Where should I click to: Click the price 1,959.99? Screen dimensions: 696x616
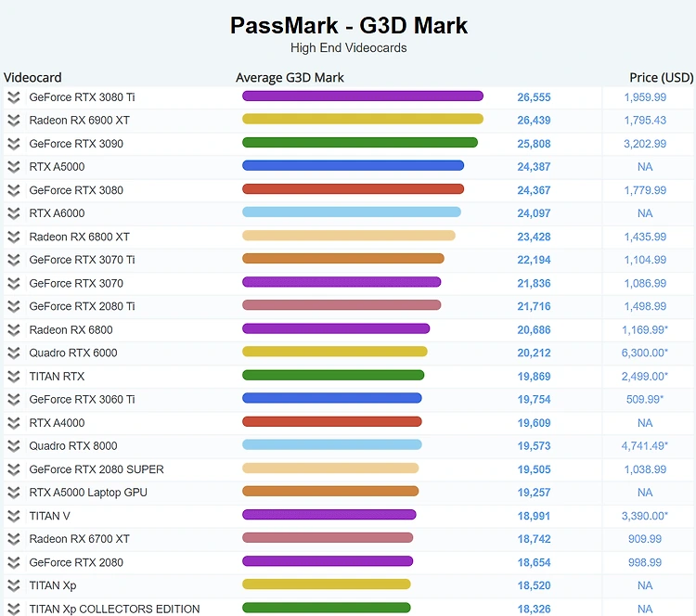[645, 97]
